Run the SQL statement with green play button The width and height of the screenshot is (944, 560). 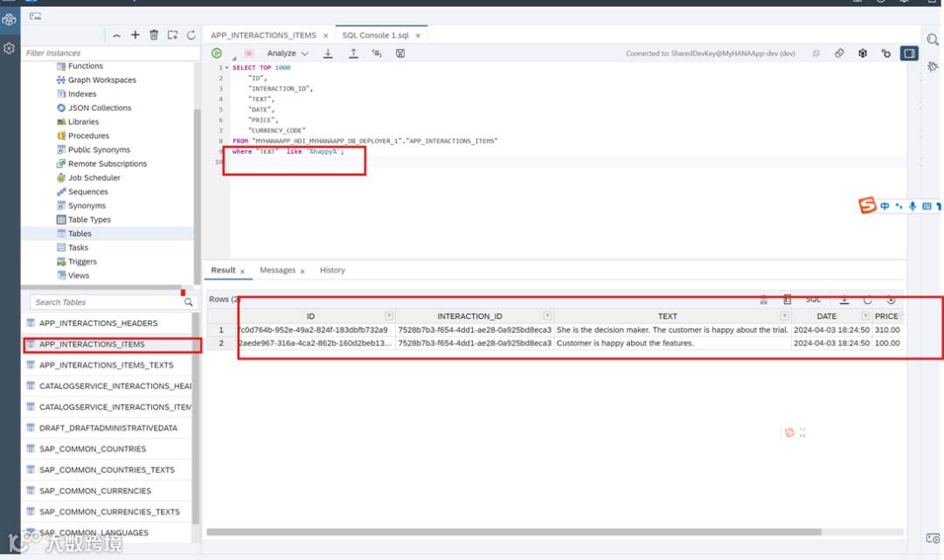tap(217, 53)
